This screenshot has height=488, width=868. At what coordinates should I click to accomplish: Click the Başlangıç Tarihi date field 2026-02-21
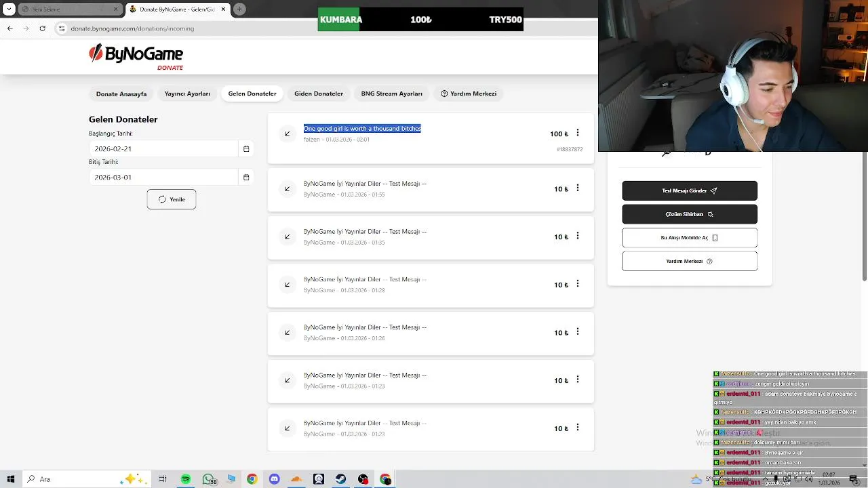164,148
